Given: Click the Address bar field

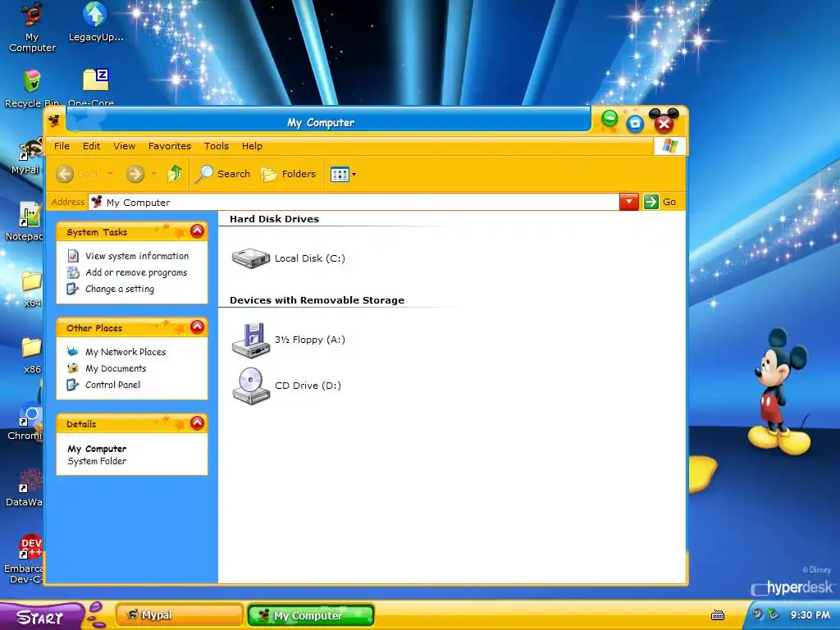Looking at the screenshot, I should pos(354,202).
